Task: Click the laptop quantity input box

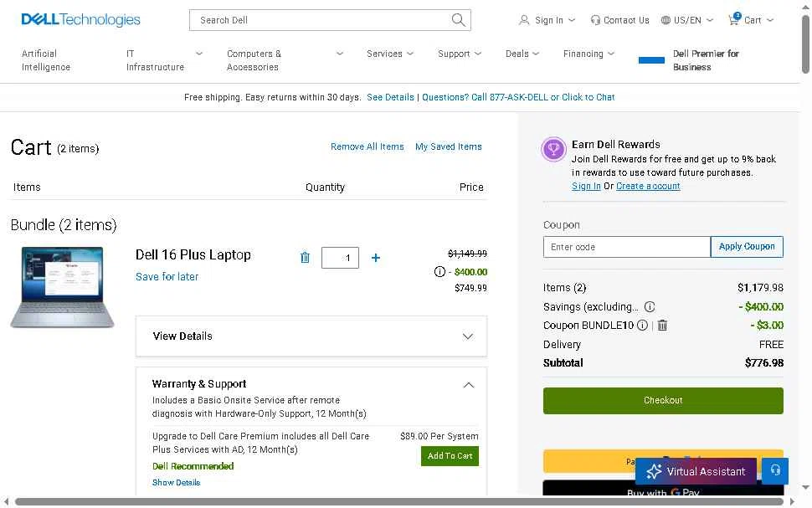Action: 340,258
